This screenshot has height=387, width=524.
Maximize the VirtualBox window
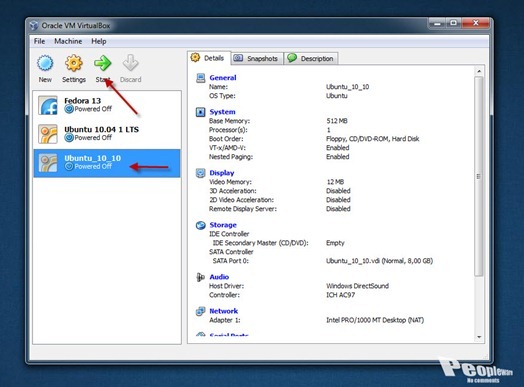(453, 23)
